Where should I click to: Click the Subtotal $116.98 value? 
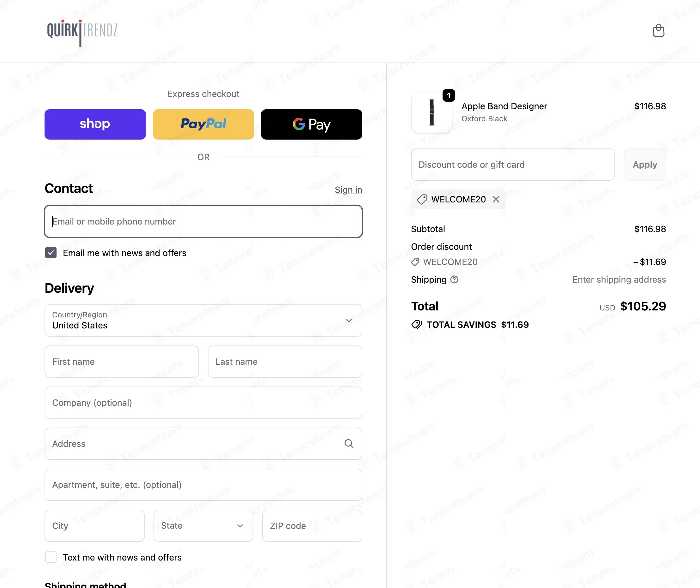[650, 229]
